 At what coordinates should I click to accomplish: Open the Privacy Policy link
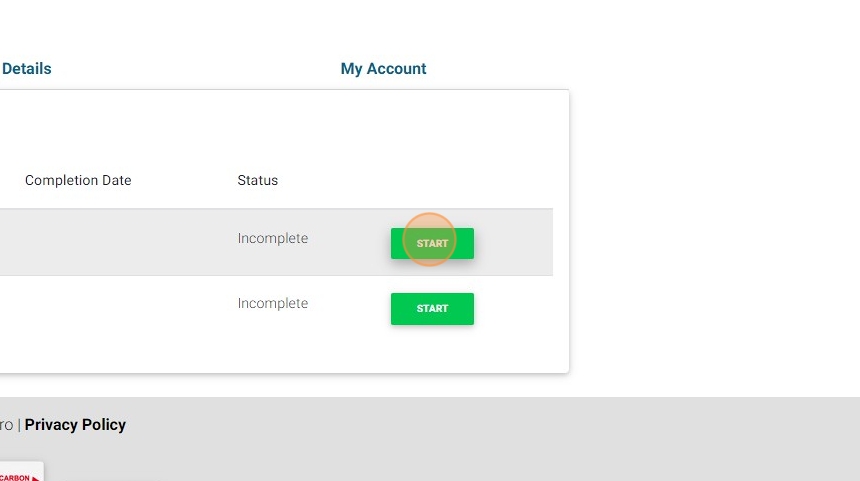75,425
